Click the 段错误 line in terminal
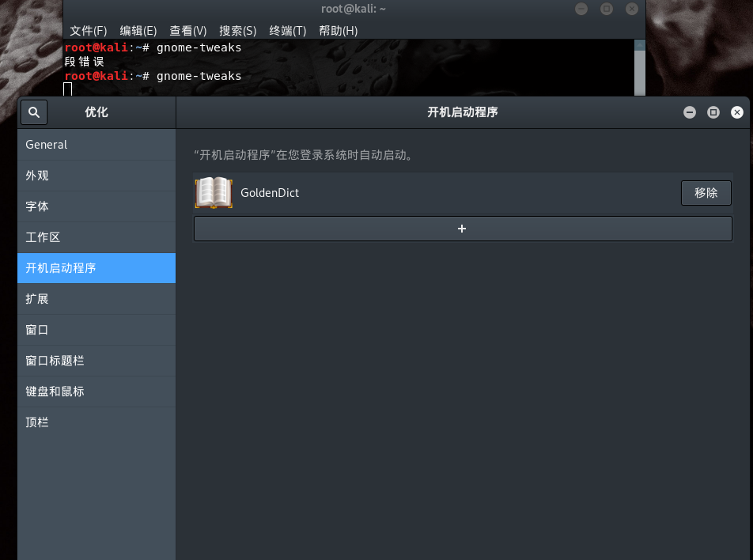 coord(84,62)
